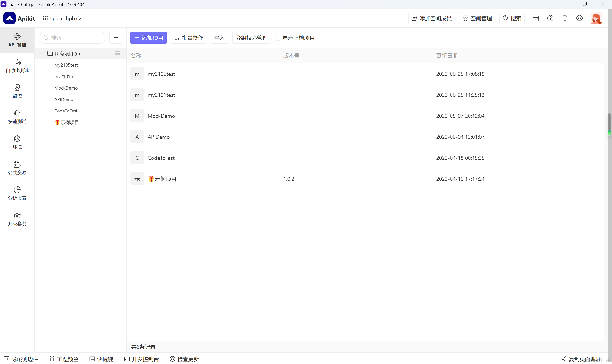Screen dimensions: 612x364
Task: Enable the 显示归档项目 checkbox
Action: (x=278, y=38)
